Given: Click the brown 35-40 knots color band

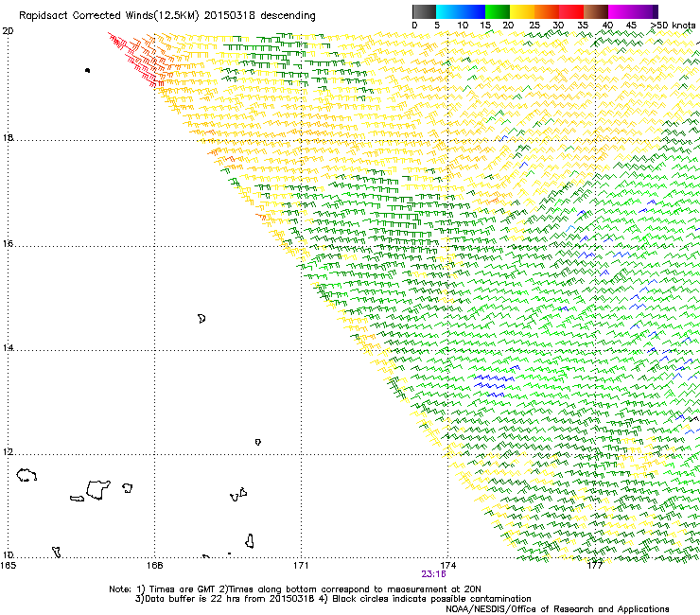Looking at the screenshot, I should click(596, 11).
